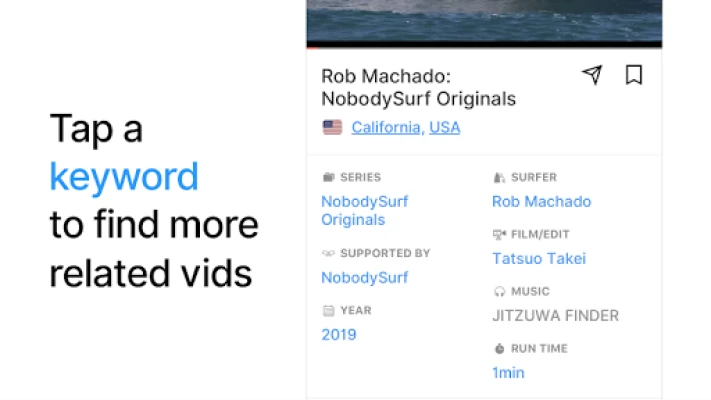
Task: Open the California location link
Action: [388, 127]
